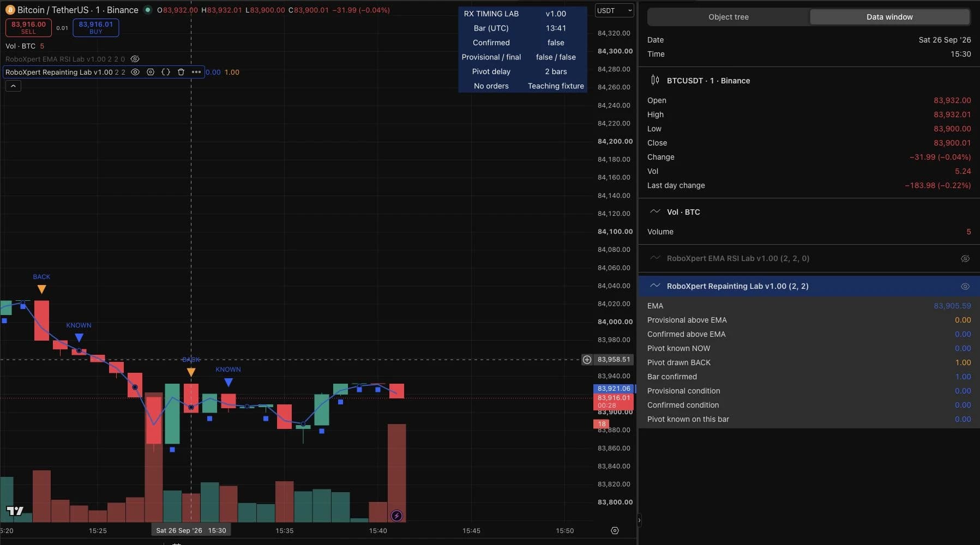The image size is (980, 545).
Task: Click line icon beside RoboXpert EMA RSI Lab row
Action: (x=655, y=258)
